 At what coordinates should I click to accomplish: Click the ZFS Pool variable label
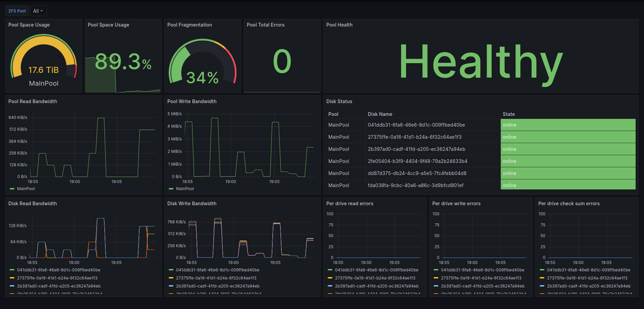click(17, 11)
